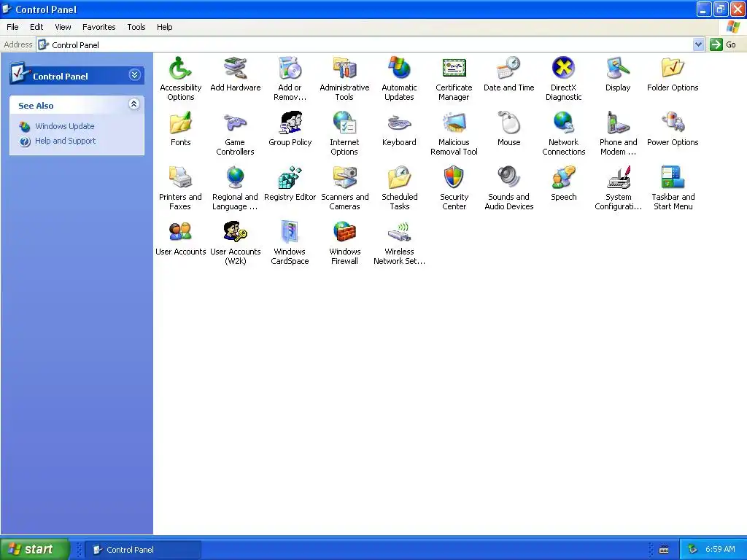
Task: Click the on-screen keyboard tray icon
Action: [664, 550]
